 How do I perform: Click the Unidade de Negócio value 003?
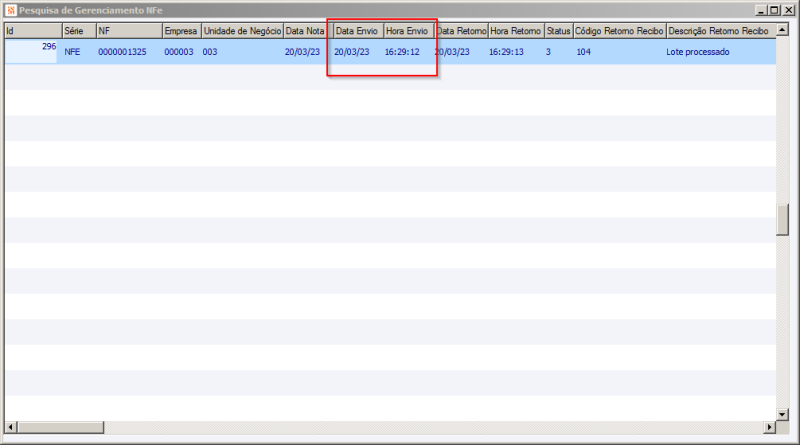[x=210, y=52]
